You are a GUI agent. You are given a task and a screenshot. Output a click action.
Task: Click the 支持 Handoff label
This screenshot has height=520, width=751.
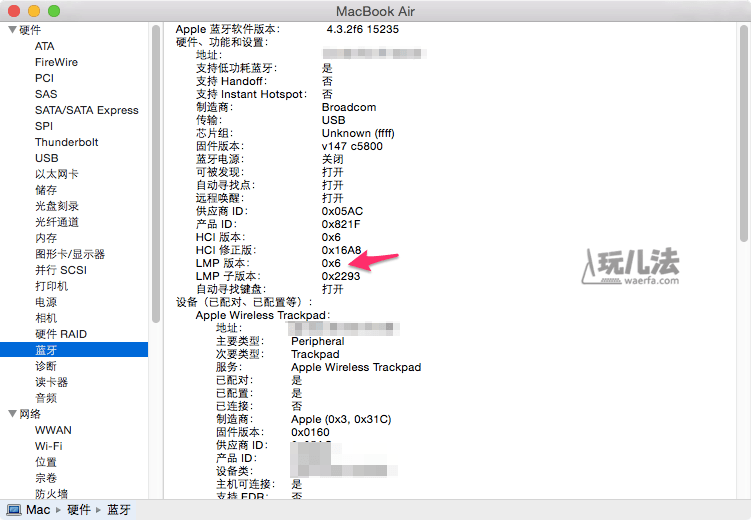[x=231, y=81]
